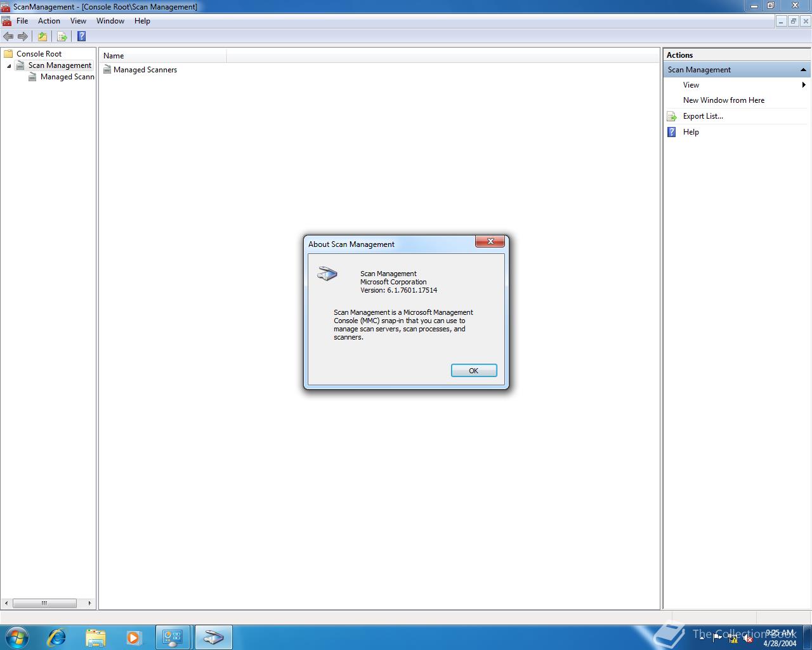
Task: Click the Microsoft Corporation text in dialog
Action: [393, 282]
